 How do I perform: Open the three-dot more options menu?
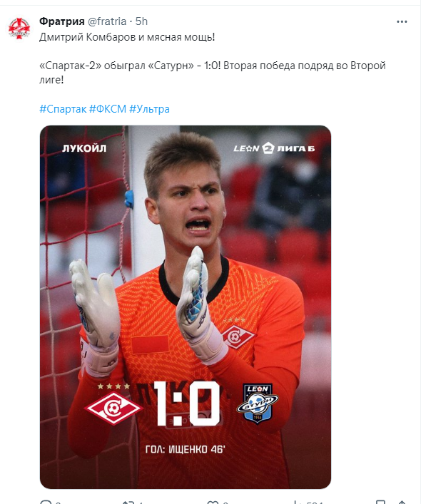(x=402, y=21)
